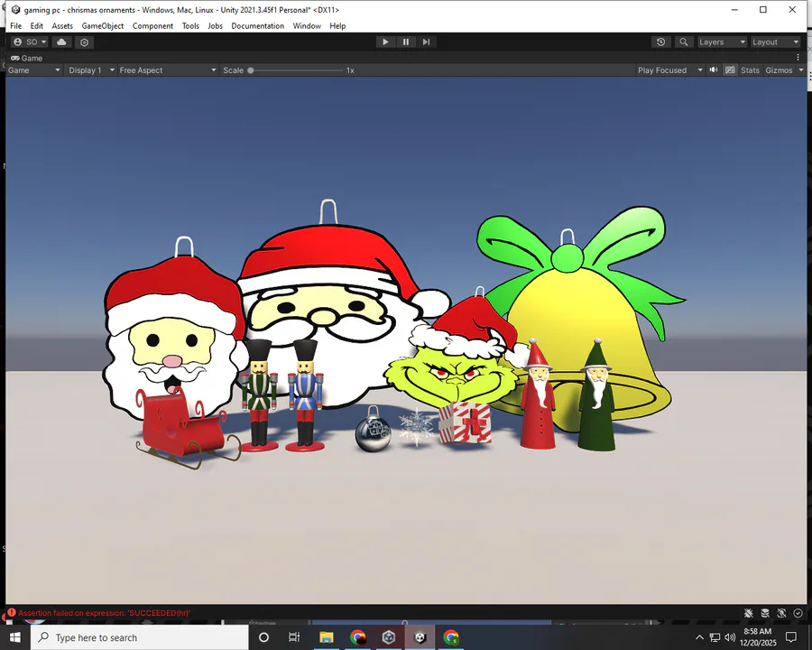This screenshot has width=812, height=650.
Task: Switch to the second Chrome taskbar icon
Action: tap(451, 637)
